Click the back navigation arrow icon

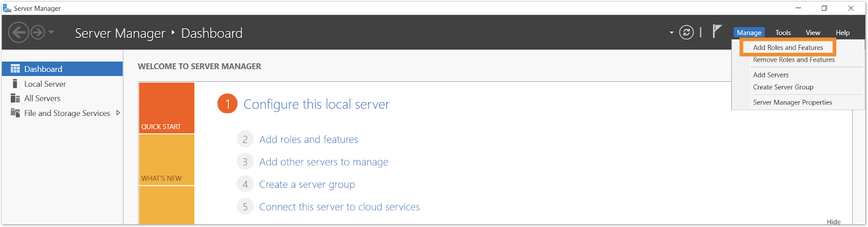click(18, 33)
